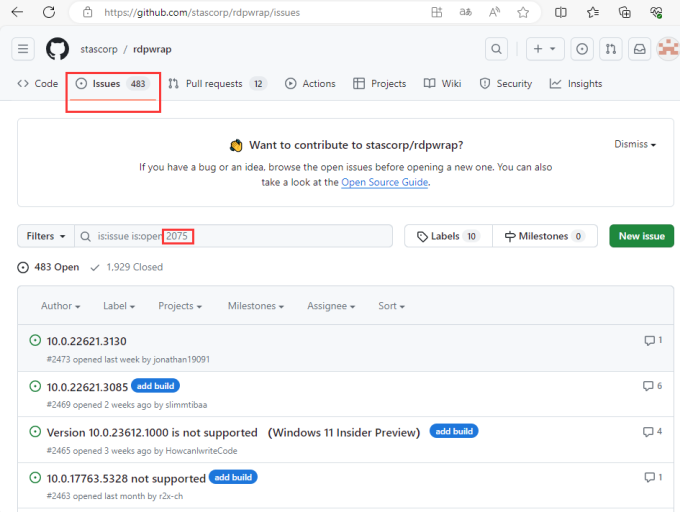Open notifications inbox icon
Image resolution: width=680 pixels, height=512 pixels.
[x=640, y=49]
